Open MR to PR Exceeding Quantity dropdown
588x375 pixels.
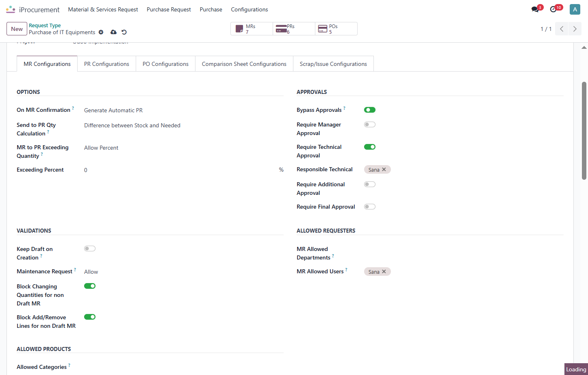pos(184,148)
